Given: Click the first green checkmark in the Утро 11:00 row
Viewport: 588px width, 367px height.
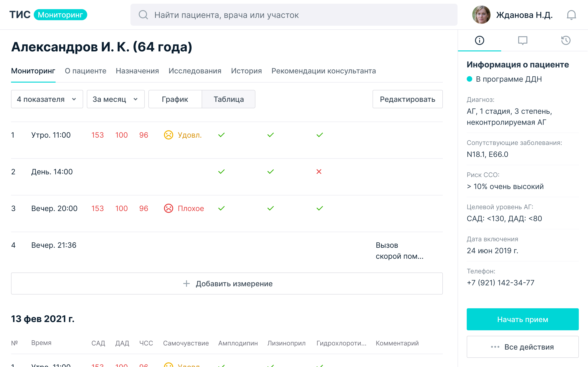Looking at the screenshot, I should (221, 135).
